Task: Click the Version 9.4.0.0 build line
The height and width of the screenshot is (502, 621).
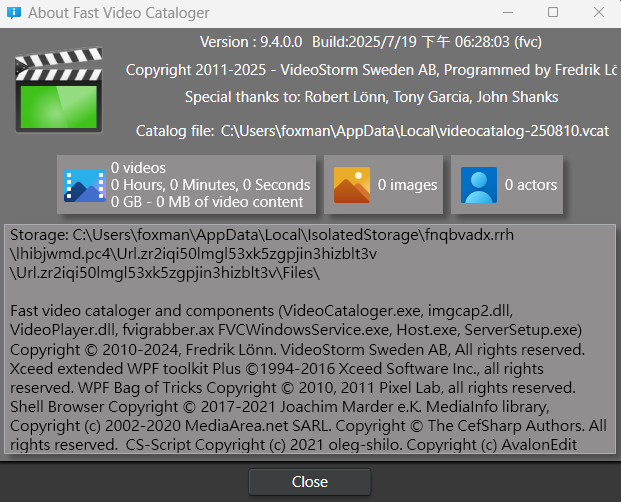Action: (x=371, y=42)
